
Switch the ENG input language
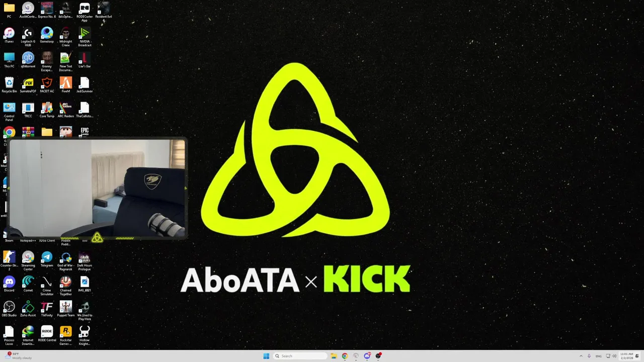click(599, 356)
